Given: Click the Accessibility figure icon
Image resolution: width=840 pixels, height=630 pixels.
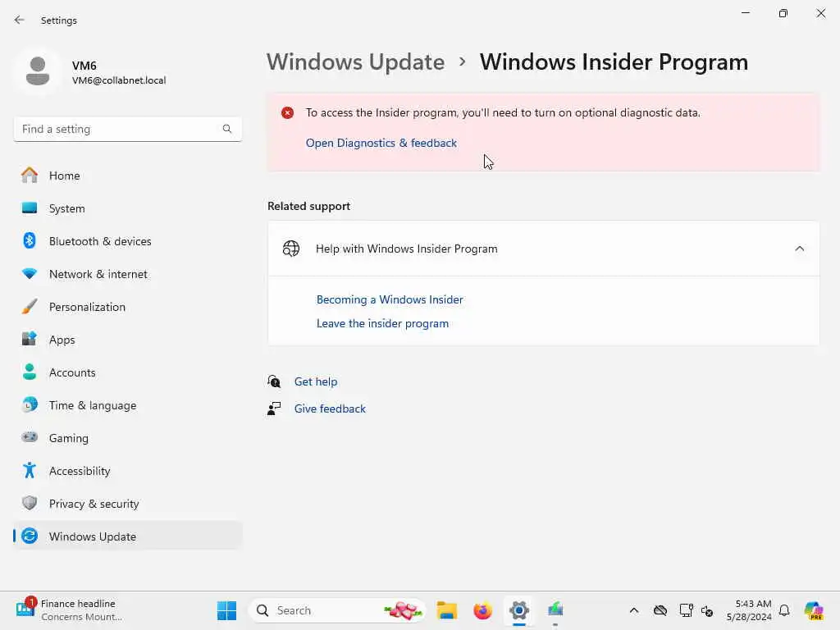Looking at the screenshot, I should 30,470.
